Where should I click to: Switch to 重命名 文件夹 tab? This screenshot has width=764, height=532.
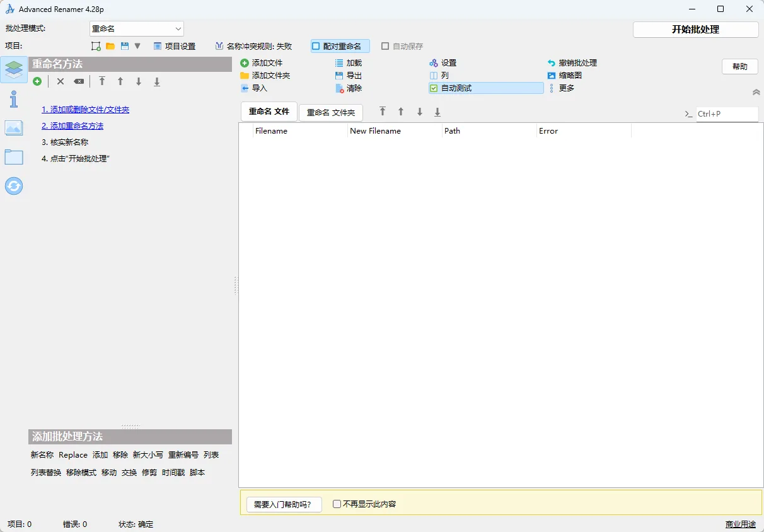331,113
